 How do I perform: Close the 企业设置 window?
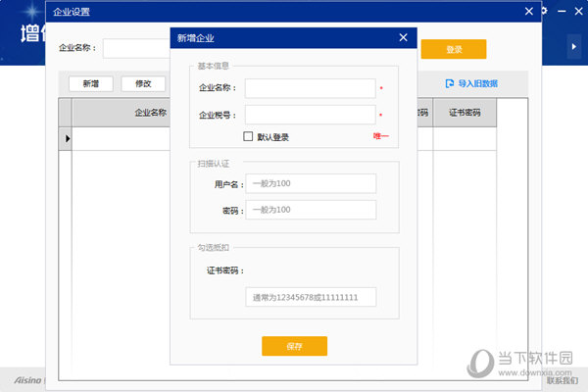click(x=529, y=11)
